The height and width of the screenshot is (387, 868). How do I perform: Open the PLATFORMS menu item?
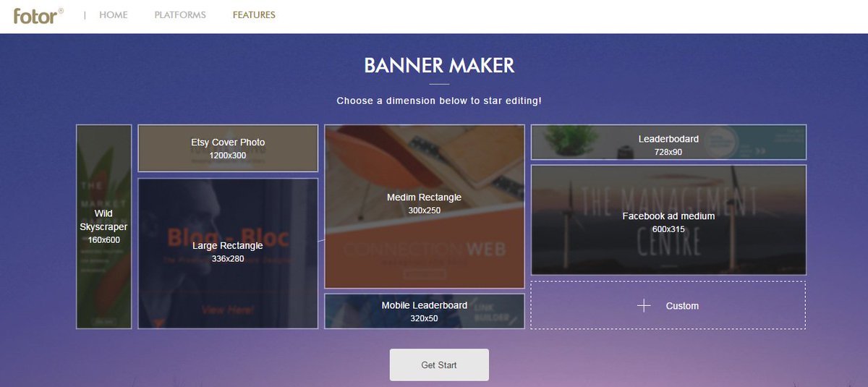[180, 14]
